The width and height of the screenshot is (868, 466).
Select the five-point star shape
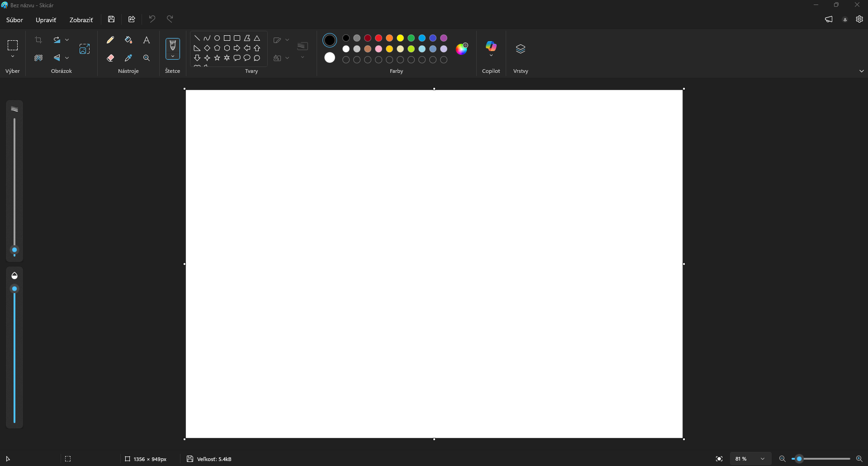click(217, 58)
